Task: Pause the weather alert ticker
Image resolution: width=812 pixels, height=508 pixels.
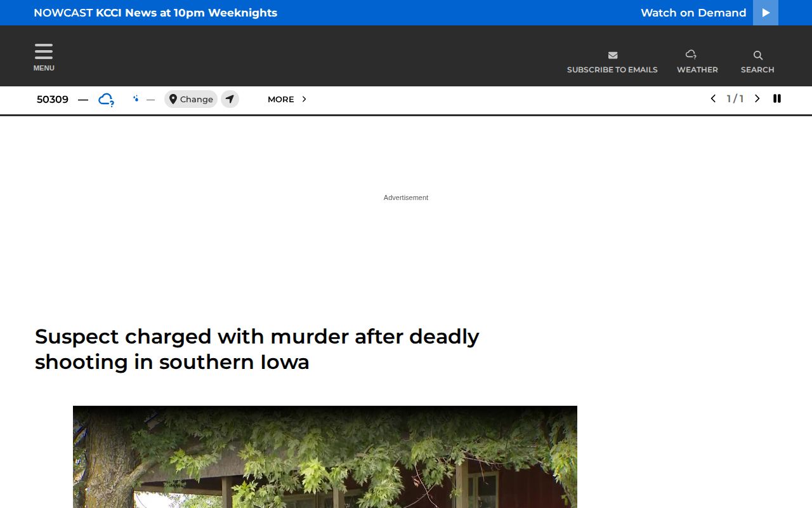Action: pos(777,98)
